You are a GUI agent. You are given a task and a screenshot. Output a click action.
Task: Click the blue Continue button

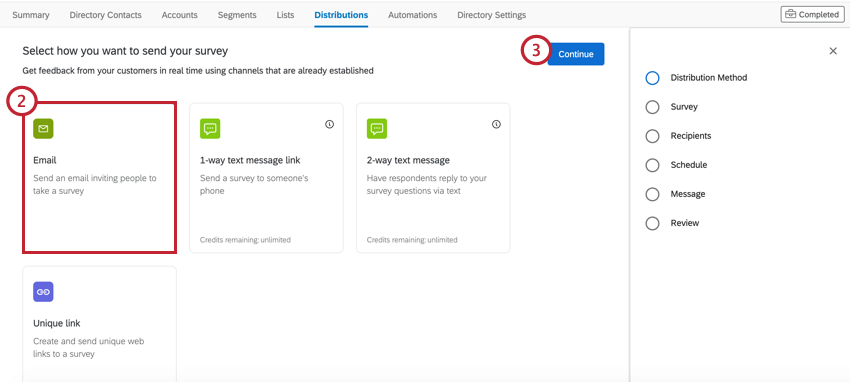[x=576, y=54]
